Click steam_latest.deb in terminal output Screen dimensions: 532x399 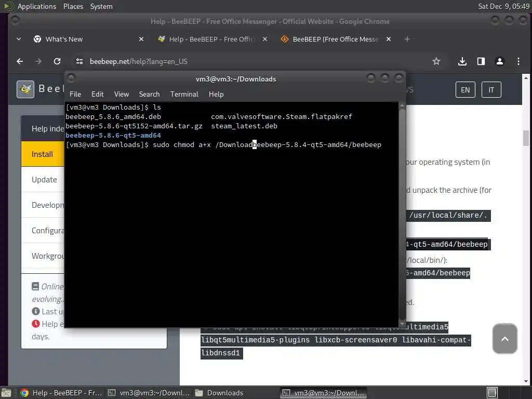click(244, 126)
